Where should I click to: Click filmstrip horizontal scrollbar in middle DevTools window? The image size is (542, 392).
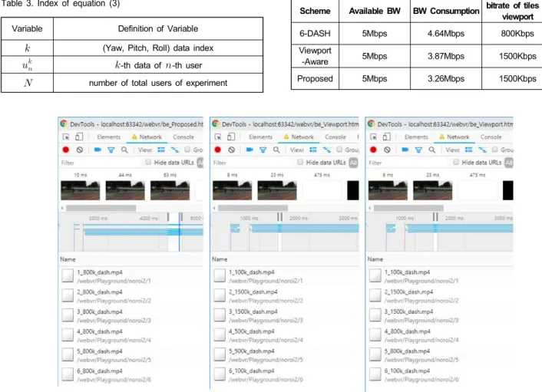tap(253, 208)
